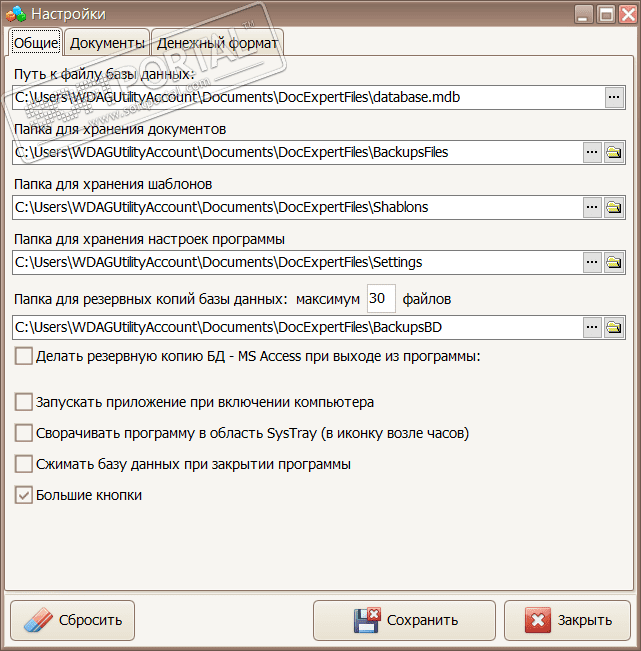Enable compress database on program close
The height and width of the screenshot is (651, 641).
[24, 464]
